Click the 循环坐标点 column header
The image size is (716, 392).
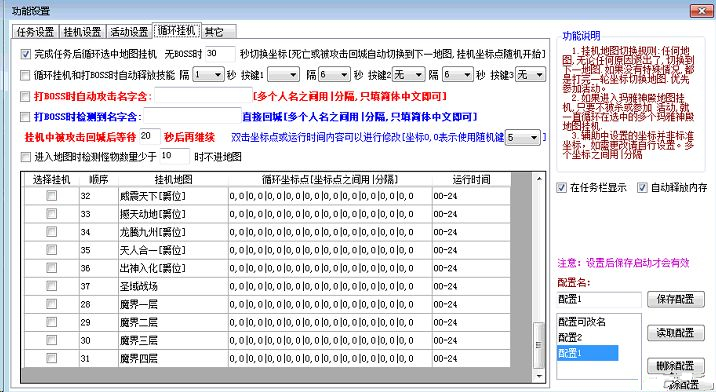[x=330, y=180]
